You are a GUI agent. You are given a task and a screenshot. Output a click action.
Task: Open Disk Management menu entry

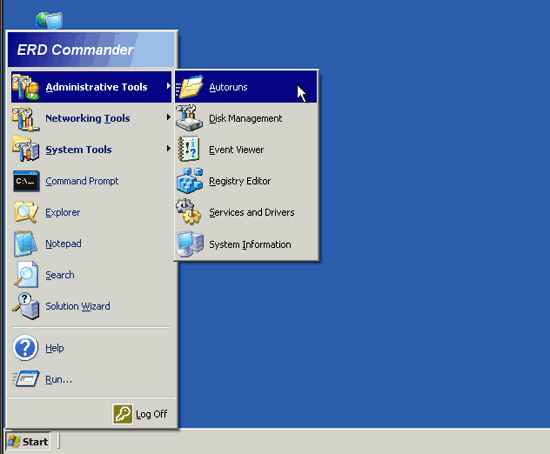[246, 118]
